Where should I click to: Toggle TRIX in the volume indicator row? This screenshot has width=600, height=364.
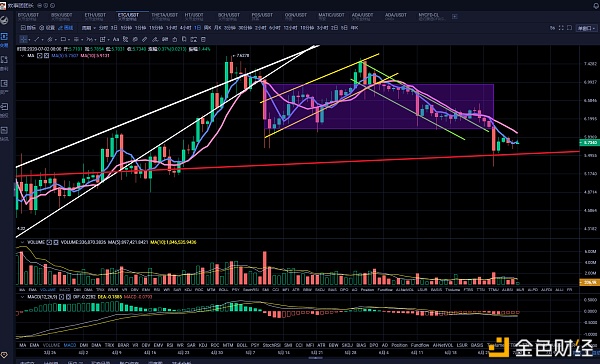point(100,290)
